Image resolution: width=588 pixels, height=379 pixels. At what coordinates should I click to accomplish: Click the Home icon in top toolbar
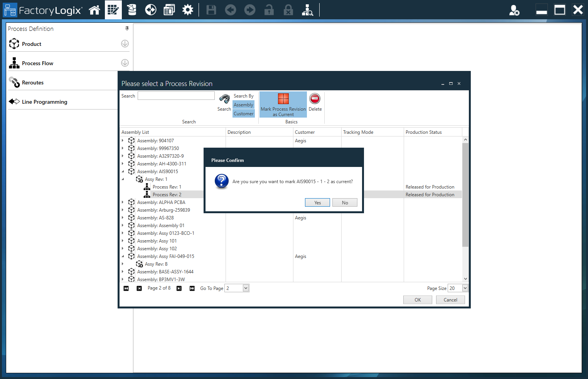point(94,10)
